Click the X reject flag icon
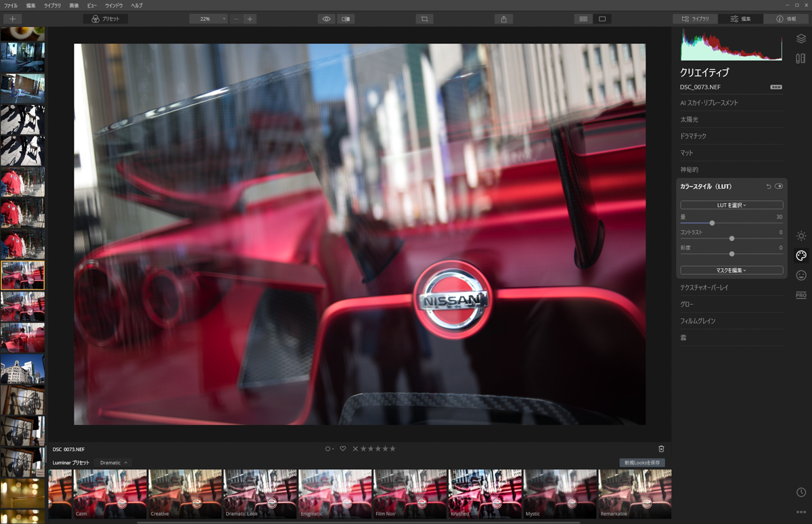Image resolution: width=812 pixels, height=524 pixels. tap(355, 449)
